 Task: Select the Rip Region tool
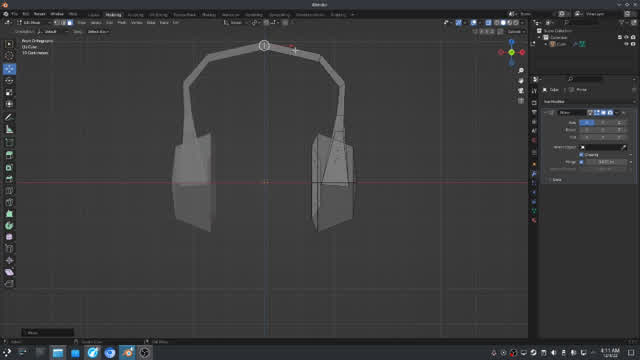click(x=9, y=284)
